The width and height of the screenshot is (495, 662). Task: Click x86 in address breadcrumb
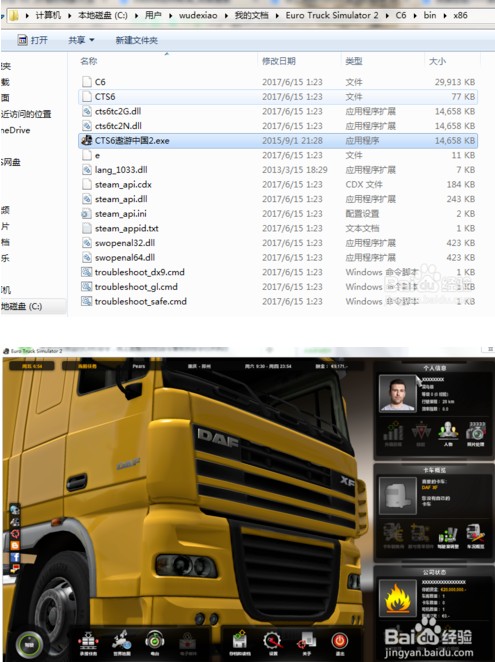click(460, 15)
